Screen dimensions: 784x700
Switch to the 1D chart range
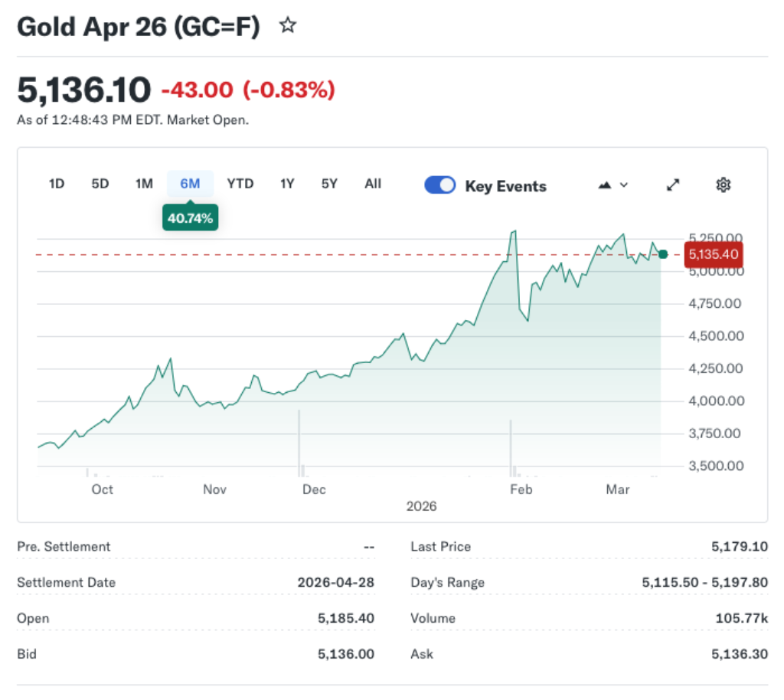pos(56,184)
